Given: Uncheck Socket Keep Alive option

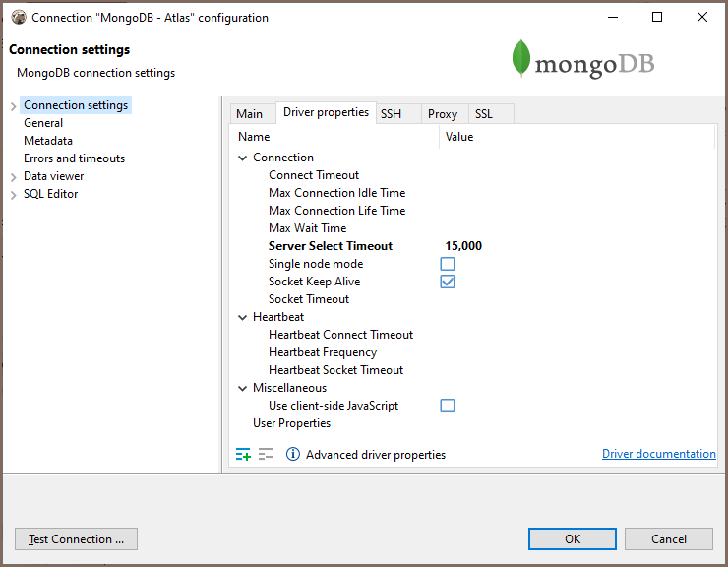Looking at the screenshot, I should coord(448,282).
